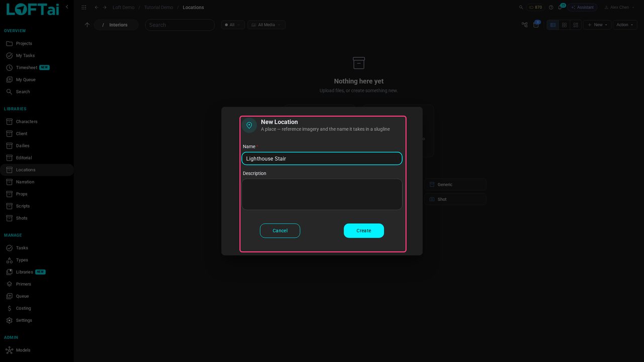The height and width of the screenshot is (362, 644).
Task: Open the Dailies library
Action: coord(37,146)
